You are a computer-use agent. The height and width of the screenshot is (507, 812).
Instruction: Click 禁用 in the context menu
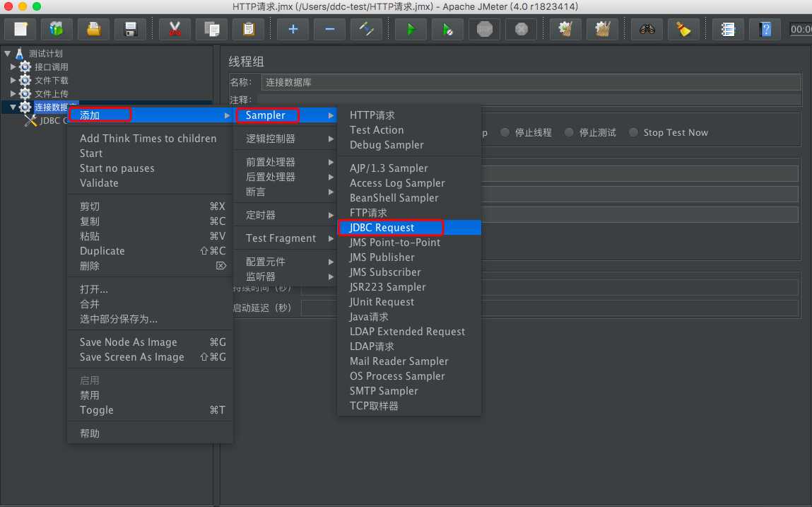coord(151,395)
